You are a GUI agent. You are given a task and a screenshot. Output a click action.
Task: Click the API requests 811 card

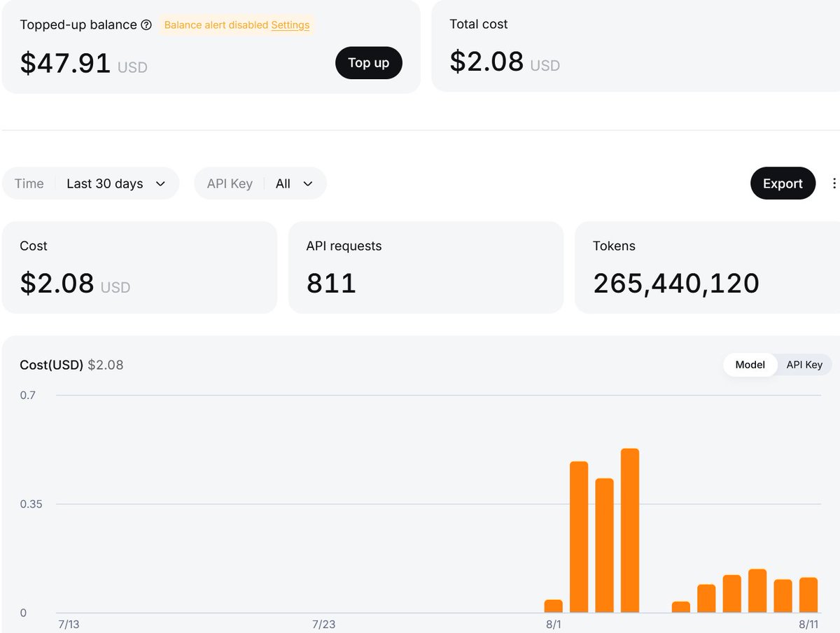pyautogui.click(x=426, y=267)
